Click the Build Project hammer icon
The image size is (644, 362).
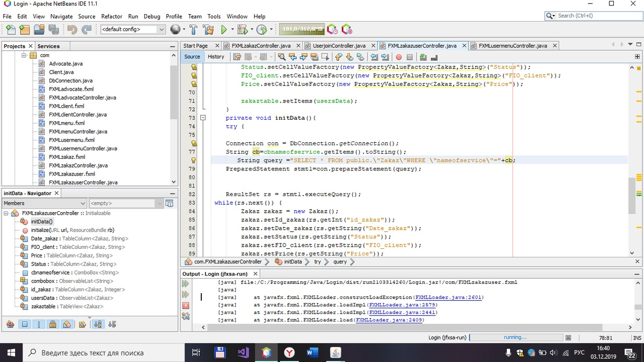pyautogui.click(x=194, y=30)
